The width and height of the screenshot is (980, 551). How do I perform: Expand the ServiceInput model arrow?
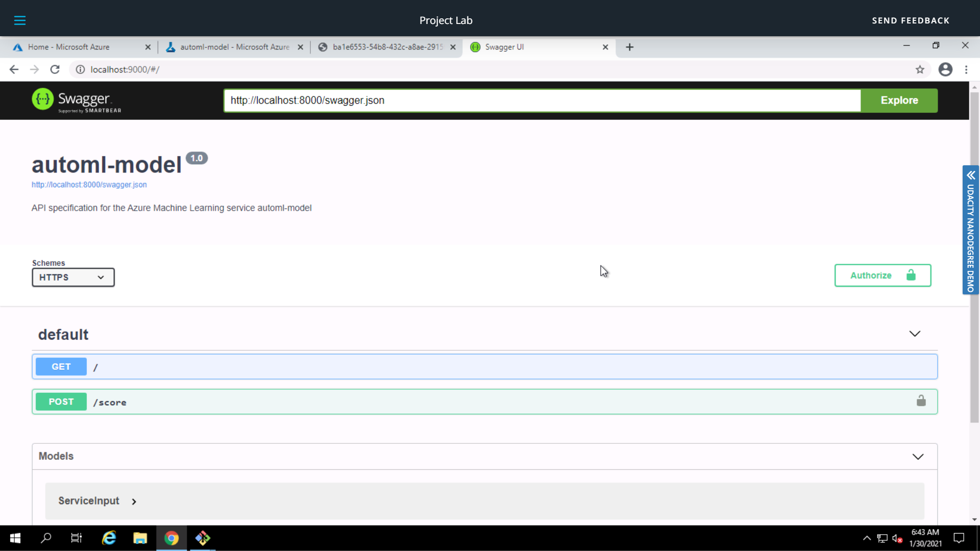point(134,501)
